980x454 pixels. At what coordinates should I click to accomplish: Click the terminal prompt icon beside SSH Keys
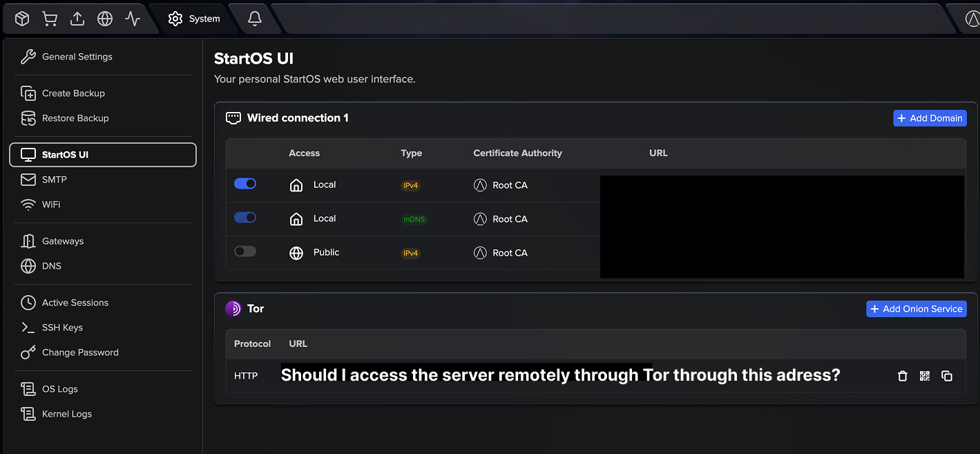pos(28,328)
